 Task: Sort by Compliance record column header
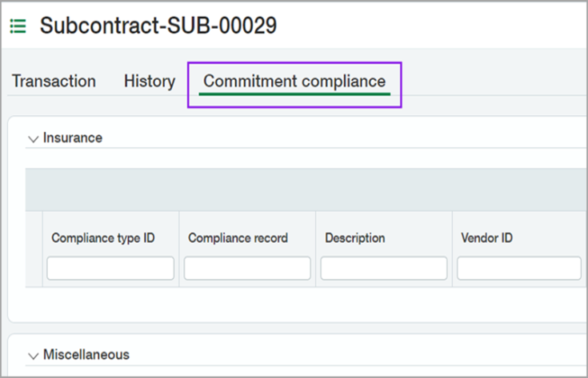click(238, 238)
